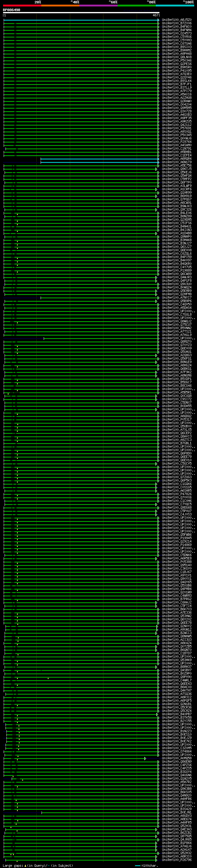Select hit label UniRef100_B3MAK8
The height and width of the screenshot is (868, 197).
pos(177,240)
